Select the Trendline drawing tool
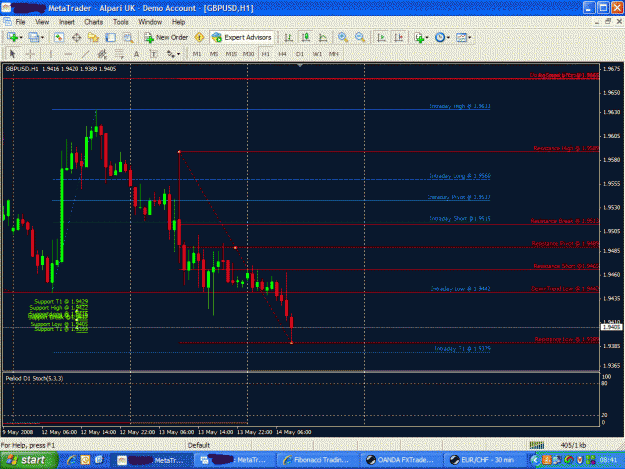Viewport: 625px width, 469px height. tap(85, 54)
